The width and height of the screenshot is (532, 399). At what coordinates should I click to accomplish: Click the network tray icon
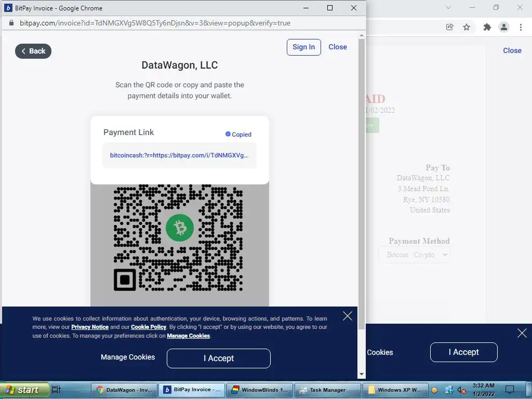449,390
